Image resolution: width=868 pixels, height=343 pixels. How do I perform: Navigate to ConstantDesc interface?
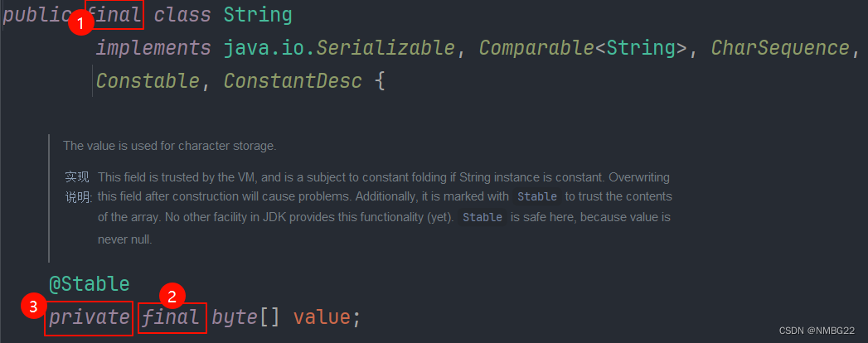(293, 81)
